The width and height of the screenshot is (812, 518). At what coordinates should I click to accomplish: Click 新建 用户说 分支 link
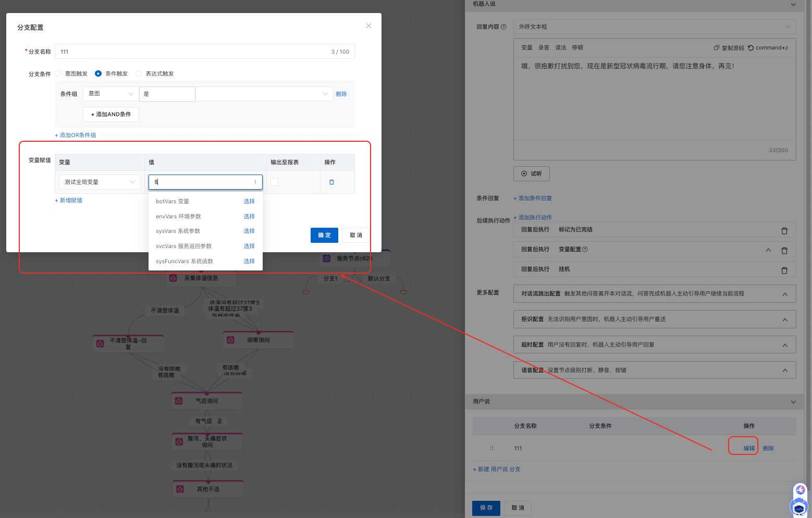click(x=497, y=470)
